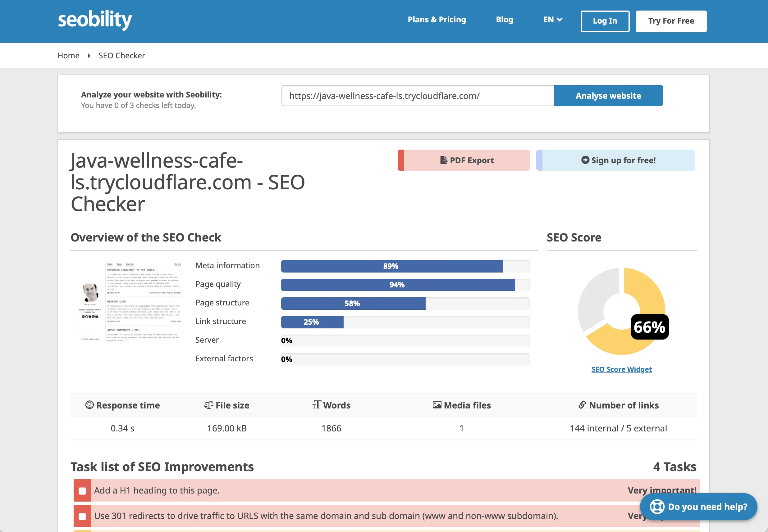Open the EN language dropdown
Screen dimensions: 768x532
tap(552, 19)
